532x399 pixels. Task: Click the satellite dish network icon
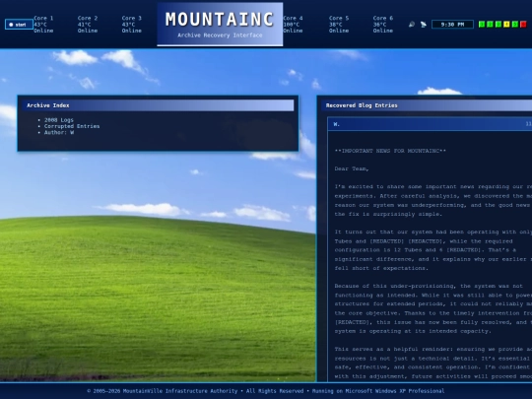click(x=424, y=25)
